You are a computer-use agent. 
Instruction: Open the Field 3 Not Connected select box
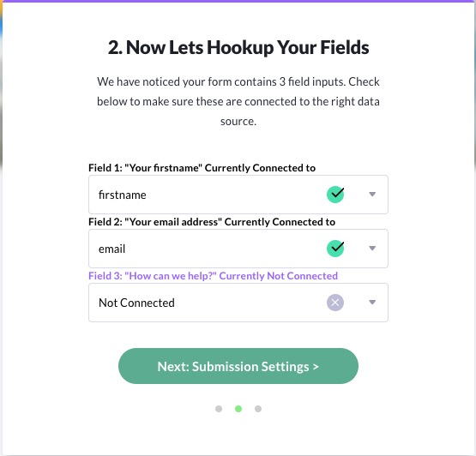(238, 303)
